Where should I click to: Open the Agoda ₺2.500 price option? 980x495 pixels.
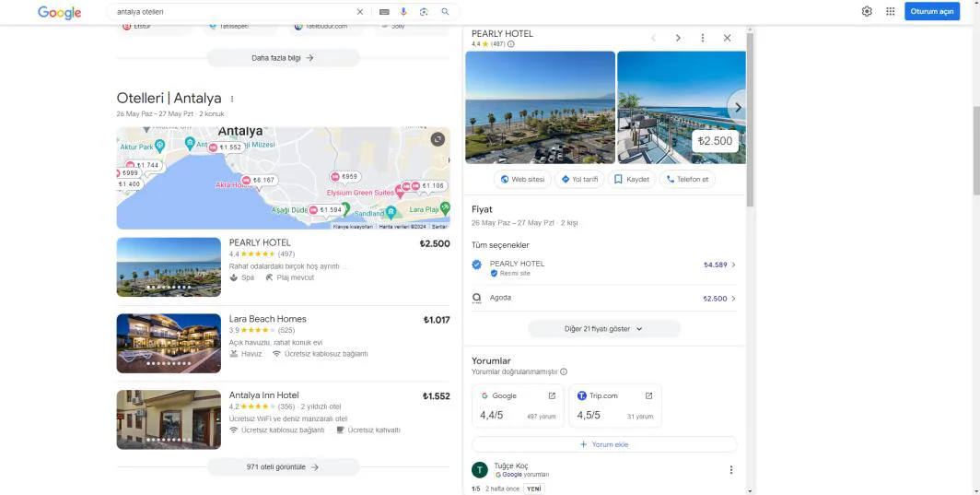click(x=604, y=299)
